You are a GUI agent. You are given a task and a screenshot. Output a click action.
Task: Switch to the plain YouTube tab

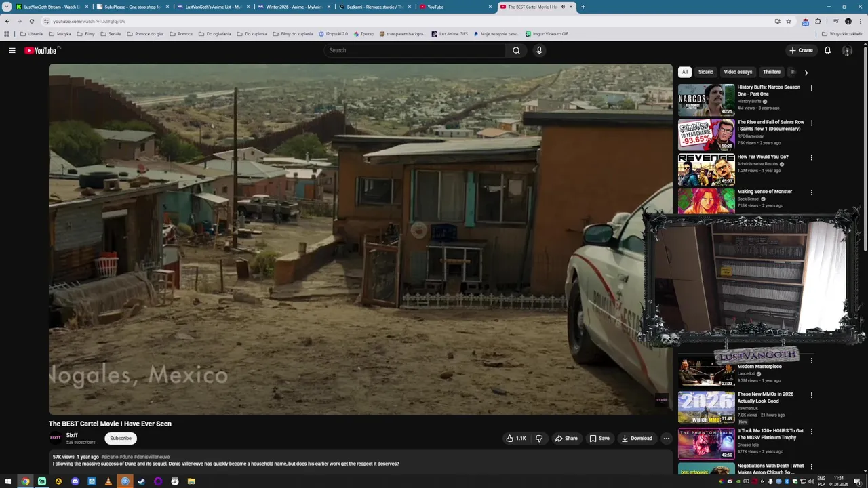[x=456, y=7]
